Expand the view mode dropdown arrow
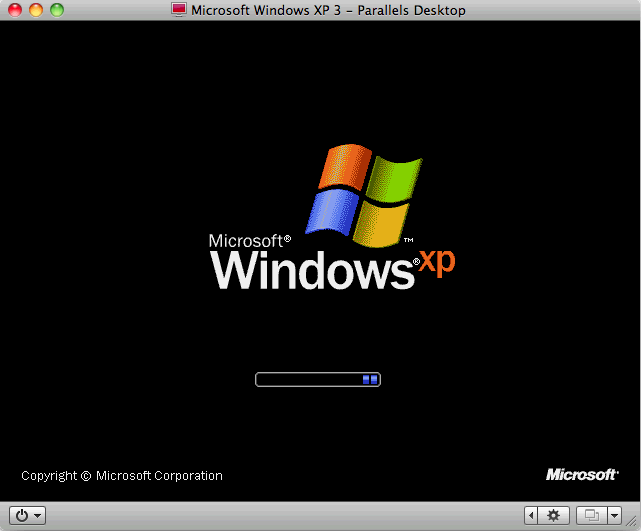The image size is (641, 531). click(x=614, y=515)
